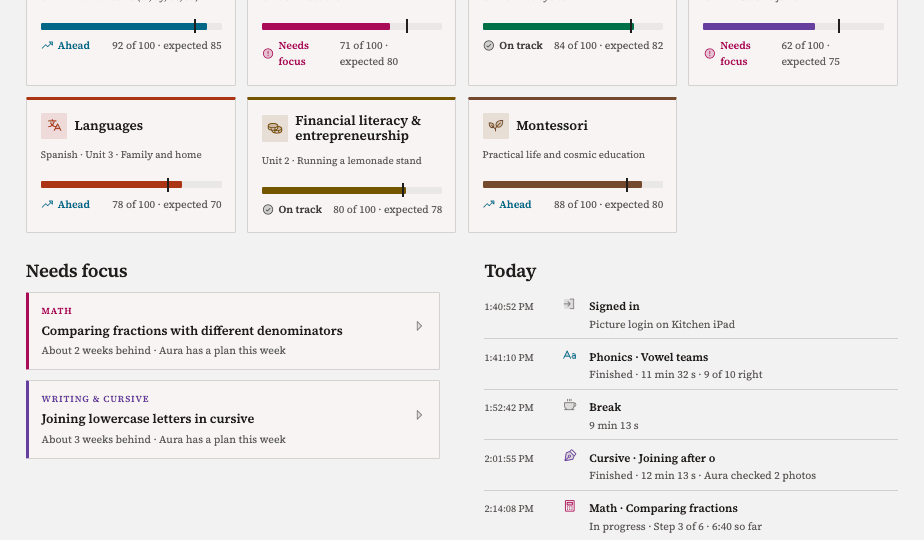This screenshot has width=924, height=540.
Task: Click the 62 of 100 purple progress bar
Action: pyautogui.click(x=793, y=27)
